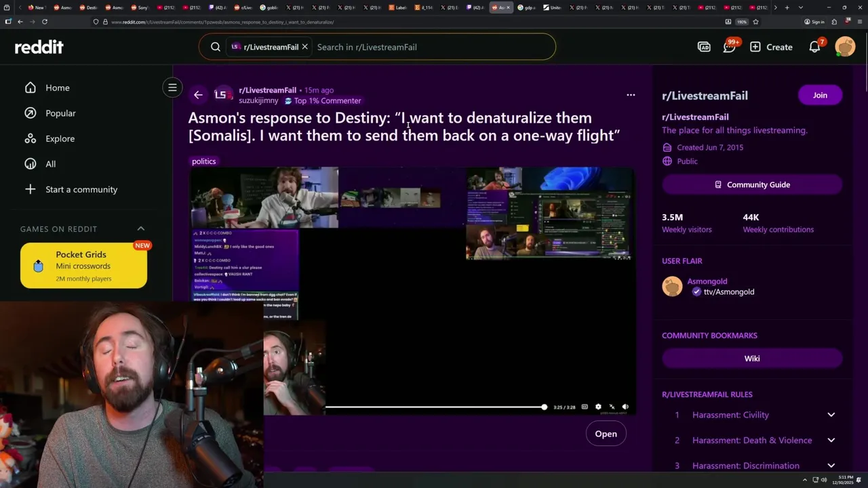The width and height of the screenshot is (868, 488).
Task: Open the Pocket Grids game card
Action: coord(83,266)
